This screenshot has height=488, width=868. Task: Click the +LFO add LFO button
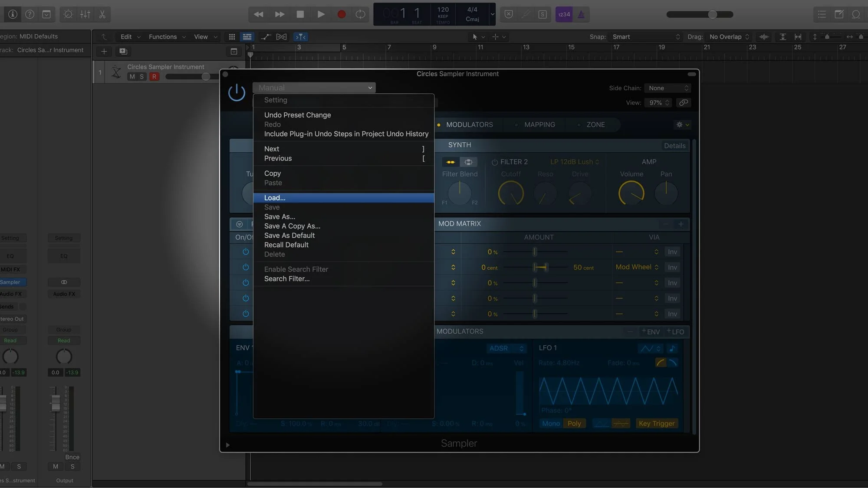click(x=675, y=332)
